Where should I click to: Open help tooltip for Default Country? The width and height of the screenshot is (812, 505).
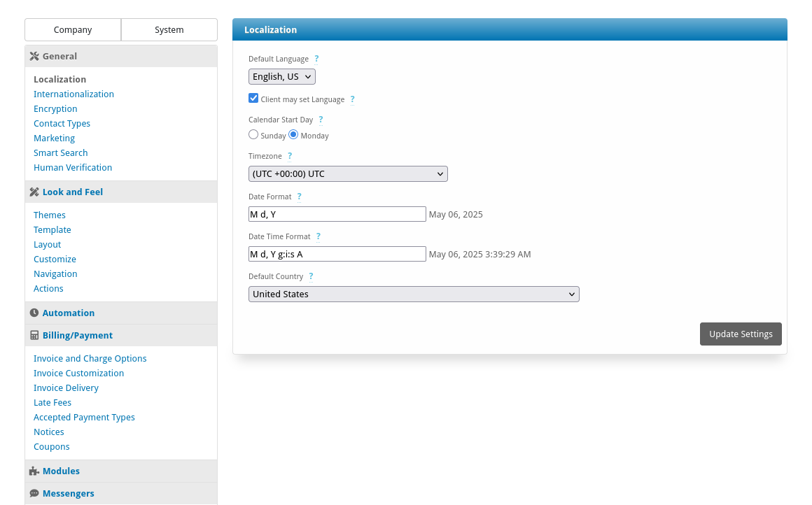tap(311, 276)
